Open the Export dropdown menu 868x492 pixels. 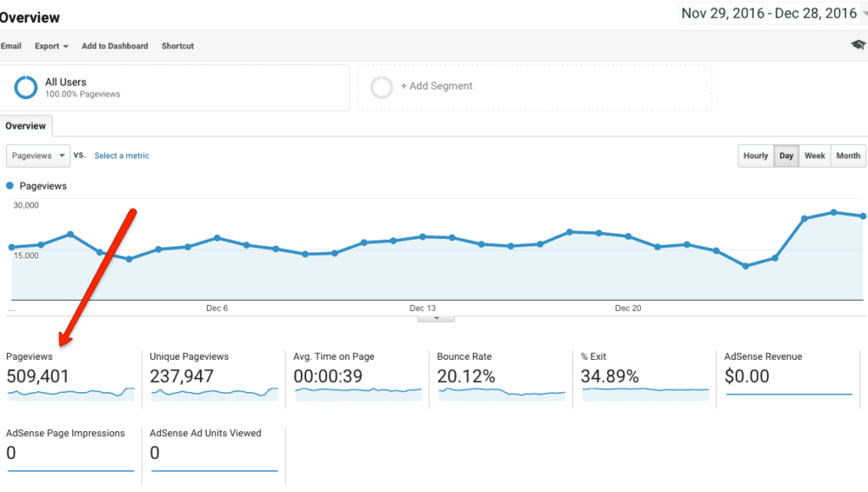tap(52, 47)
